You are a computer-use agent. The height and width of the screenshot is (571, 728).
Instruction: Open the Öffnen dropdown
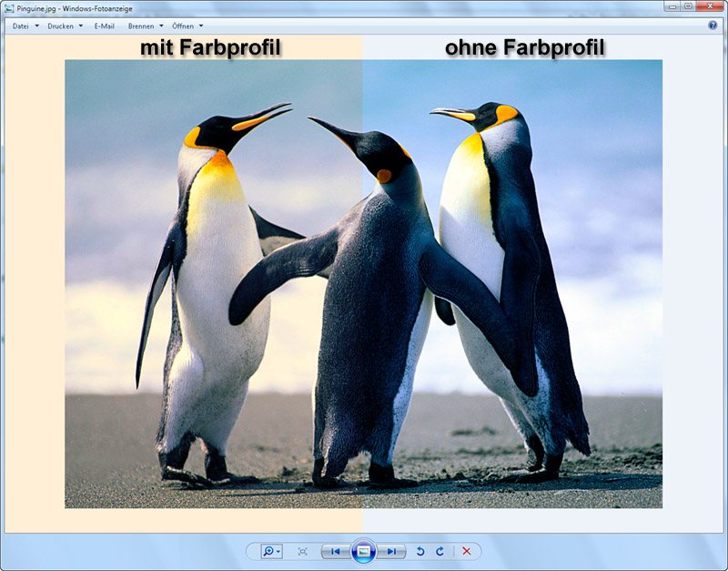[x=187, y=26]
